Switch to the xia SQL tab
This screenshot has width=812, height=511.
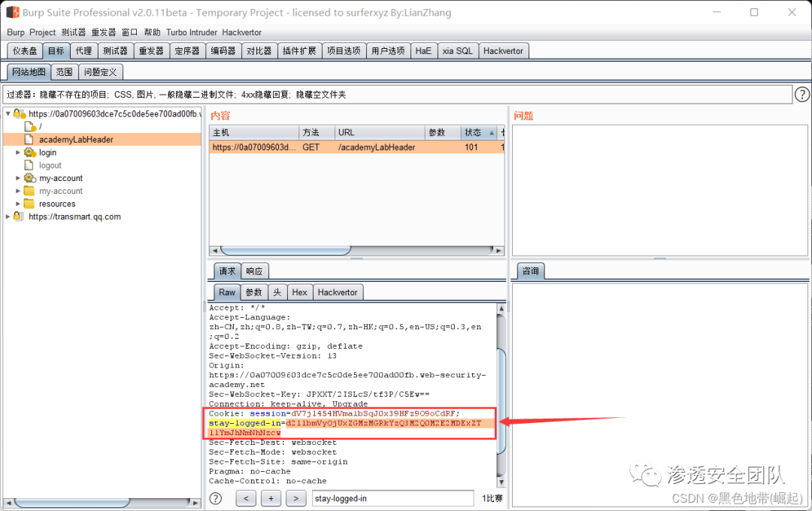coord(457,51)
